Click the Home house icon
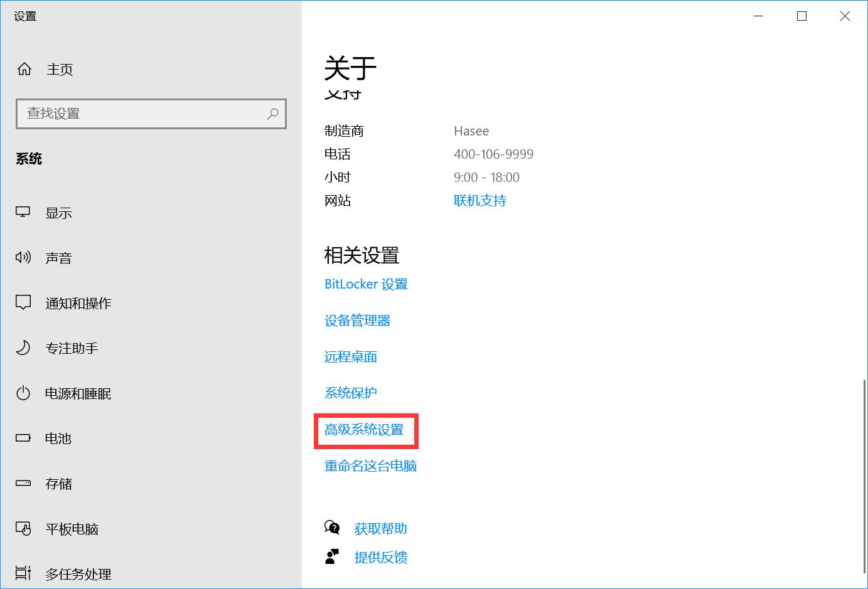Image resolution: width=868 pixels, height=589 pixels. (24, 69)
